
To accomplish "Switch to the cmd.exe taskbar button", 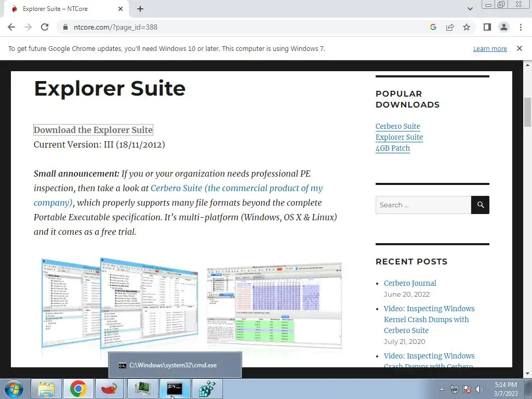I will tap(175, 389).
